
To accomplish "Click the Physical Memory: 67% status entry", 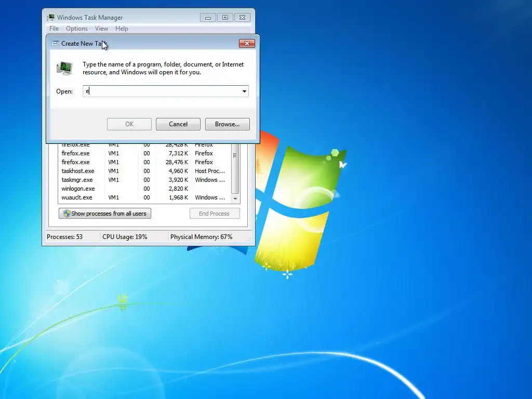I will pyautogui.click(x=201, y=237).
